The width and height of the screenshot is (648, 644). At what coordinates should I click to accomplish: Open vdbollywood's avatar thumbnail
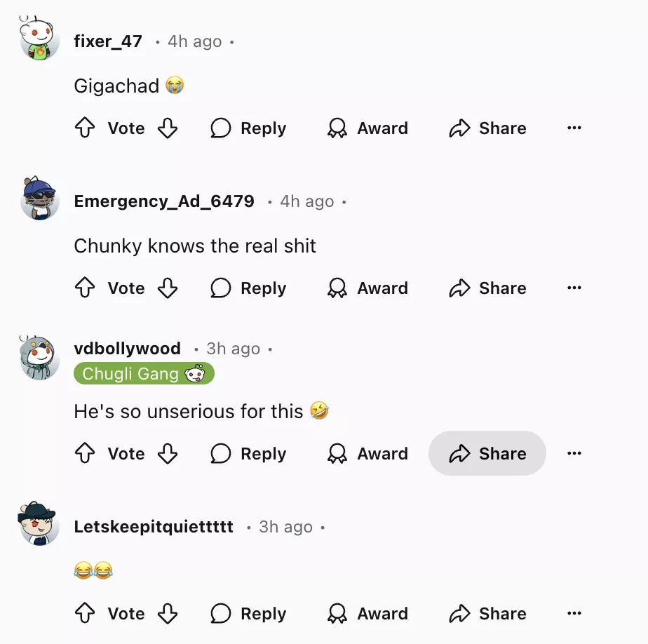pyautogui.click(x=40, y=358)
